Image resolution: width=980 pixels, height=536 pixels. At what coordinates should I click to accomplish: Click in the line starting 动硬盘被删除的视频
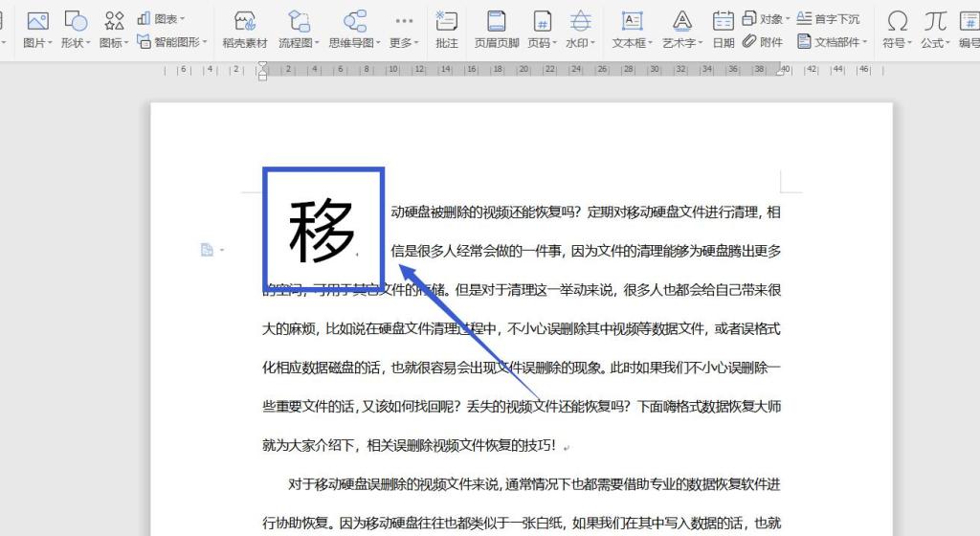(x=586, y=212)
